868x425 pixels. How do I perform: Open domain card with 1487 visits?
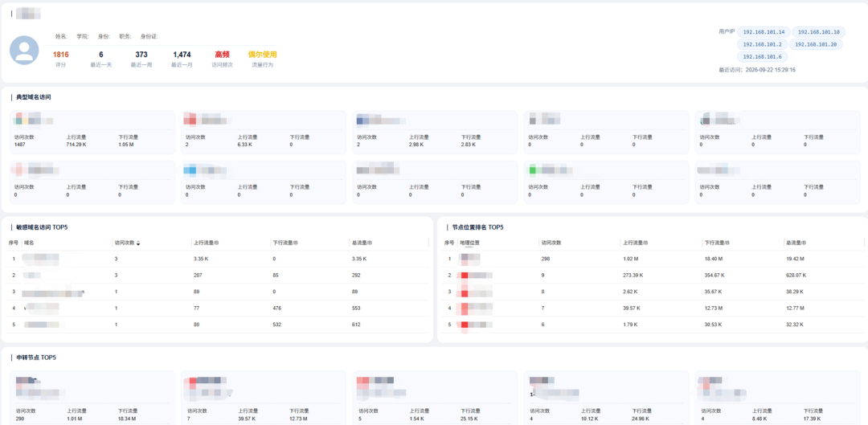click(x=92, y=133)
